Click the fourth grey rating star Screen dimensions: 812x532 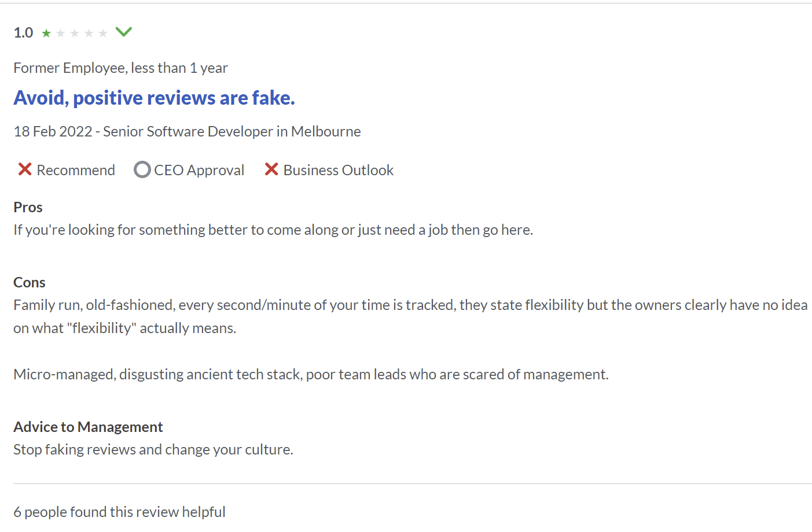click(x=89, y=33)
